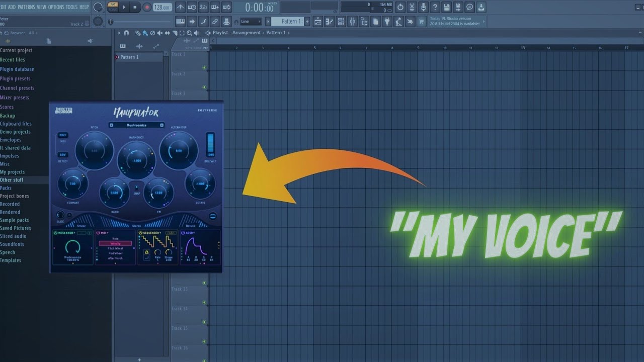644x362 pixels.
Task: Click the export/render download icon
Action: (481, 7)
